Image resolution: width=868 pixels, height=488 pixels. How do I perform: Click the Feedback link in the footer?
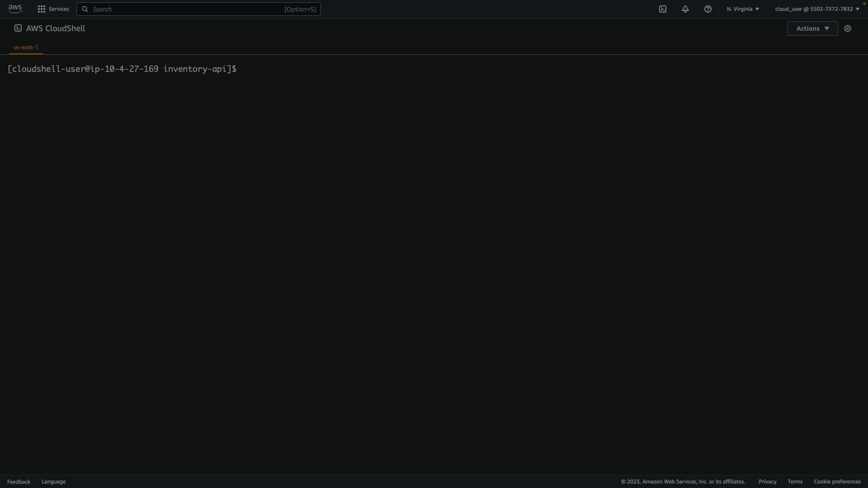click(19, 482)
